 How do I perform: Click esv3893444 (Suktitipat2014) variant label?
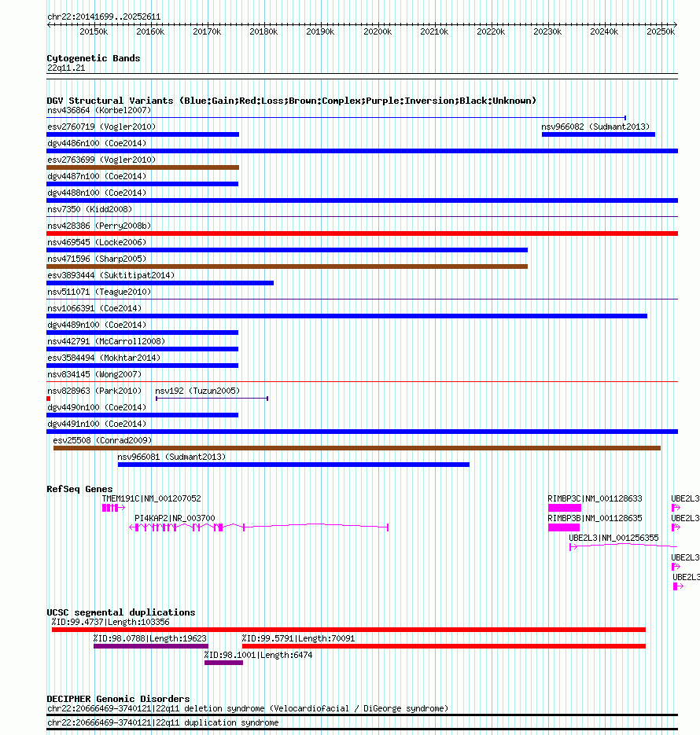[111, 275]
